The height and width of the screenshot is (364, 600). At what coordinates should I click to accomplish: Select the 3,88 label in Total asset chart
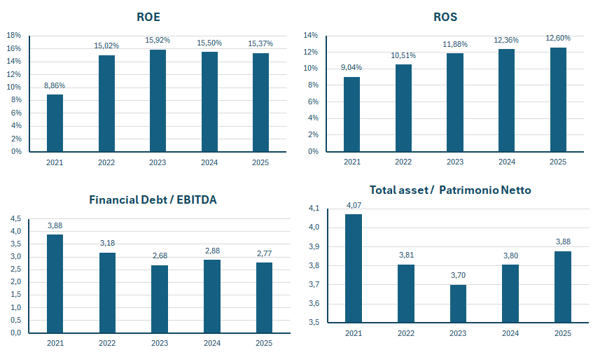[563, 242]
